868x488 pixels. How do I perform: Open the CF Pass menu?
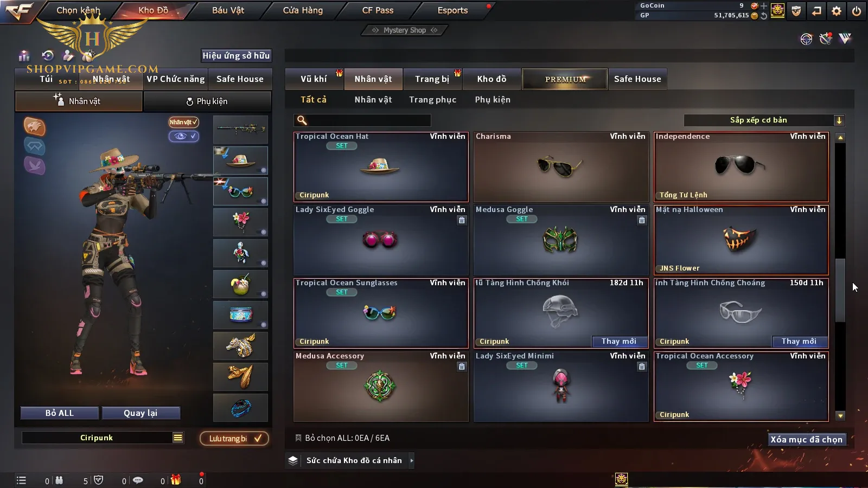click(378, 10)
